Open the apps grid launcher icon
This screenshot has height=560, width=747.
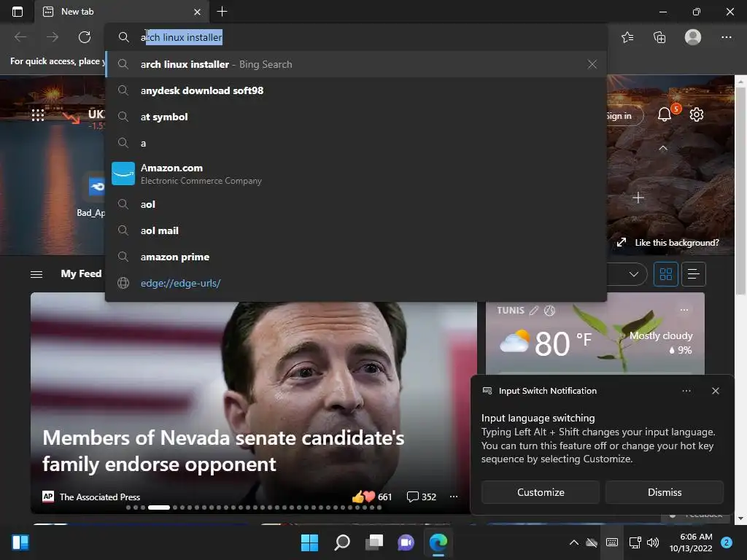(x=38, y=114)
